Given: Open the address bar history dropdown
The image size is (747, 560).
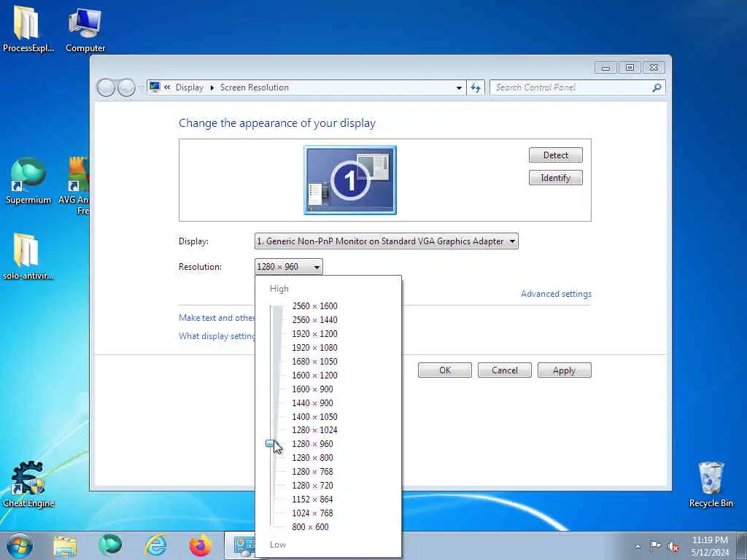Looking at the screenshot, I should pos(459,87).
